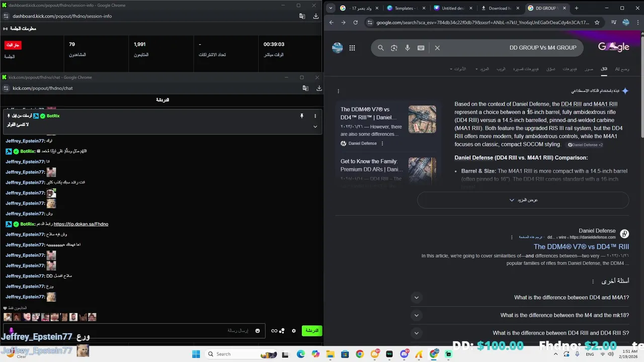Screen dimensions: 644x362
Task: Open the Google account avatar on results page
Action: coord(338,48)
